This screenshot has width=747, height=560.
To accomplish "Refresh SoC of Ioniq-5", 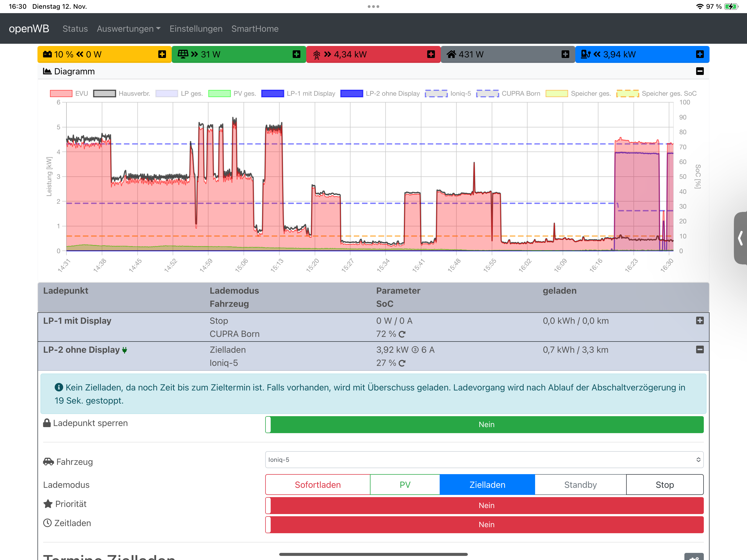I will click(x=402, y=363).
